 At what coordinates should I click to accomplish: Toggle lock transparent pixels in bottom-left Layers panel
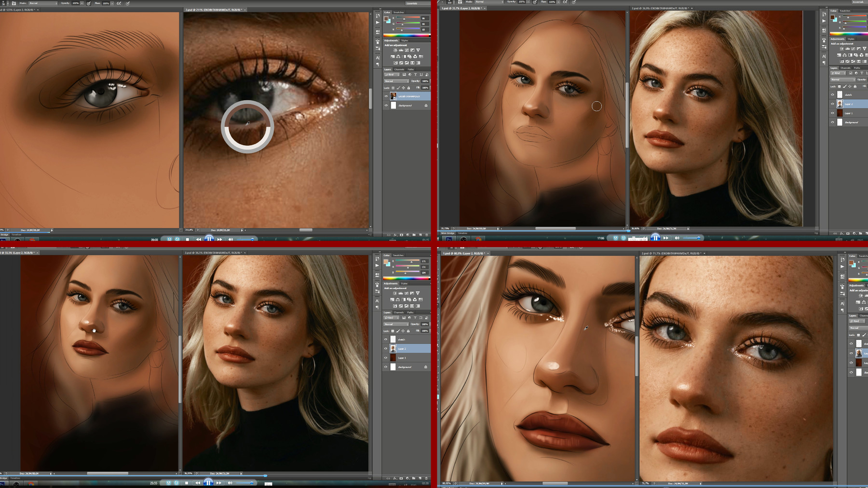tap(393, 331)
